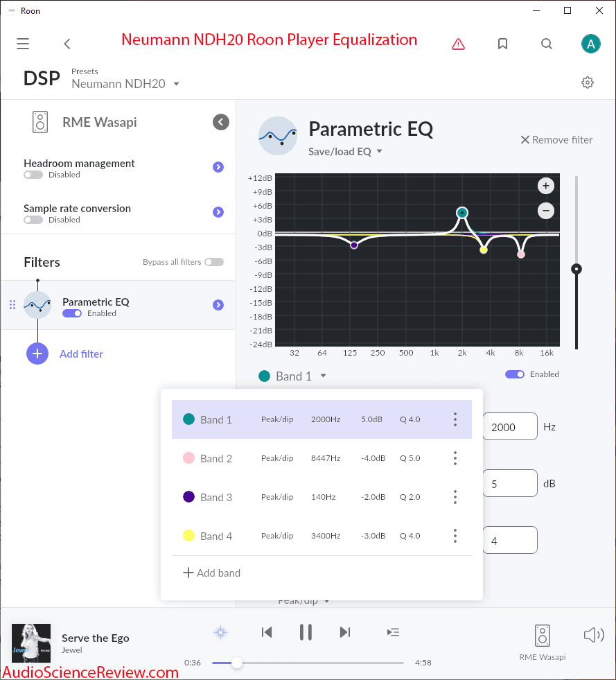Click the gain field showing 5
Image resolution: width=616 pixels, height=680 pixels.
tap(510, 484)
